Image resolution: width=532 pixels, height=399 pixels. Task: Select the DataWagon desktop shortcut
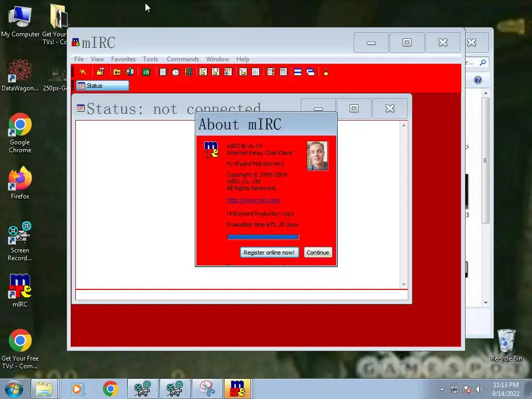pos(20,75)
